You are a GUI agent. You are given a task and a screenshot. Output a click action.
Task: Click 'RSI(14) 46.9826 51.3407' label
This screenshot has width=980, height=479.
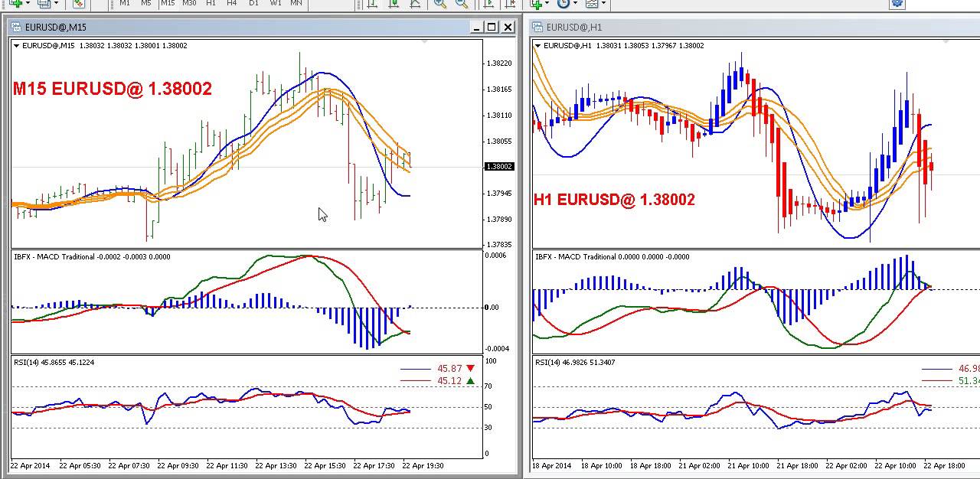[x=575, y=363]
